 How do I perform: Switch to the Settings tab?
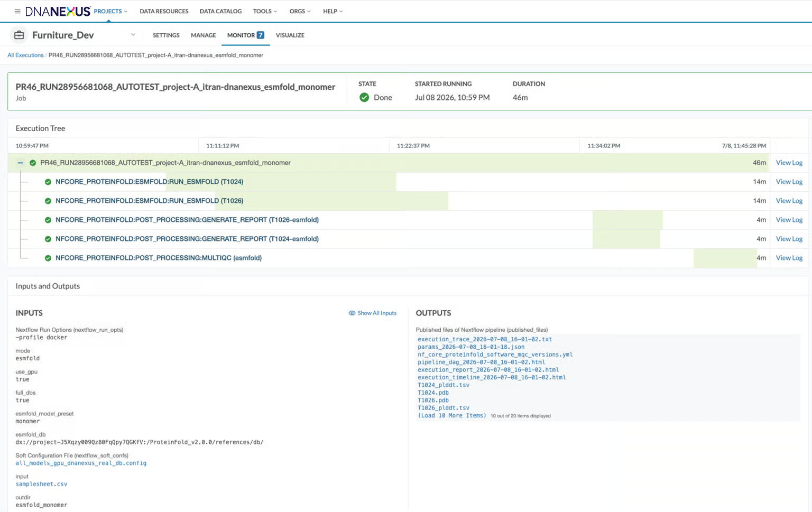click(166, 35)
